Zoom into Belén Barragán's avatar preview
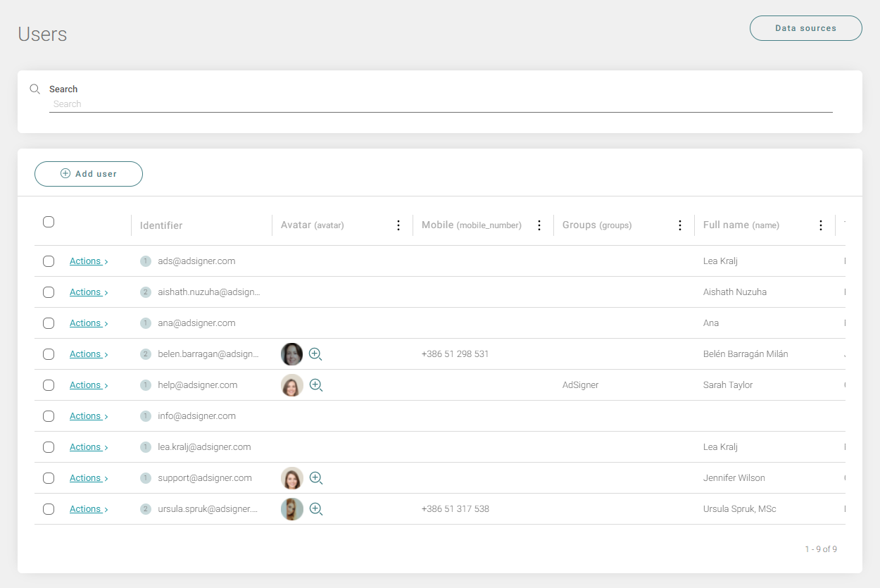 315,354
